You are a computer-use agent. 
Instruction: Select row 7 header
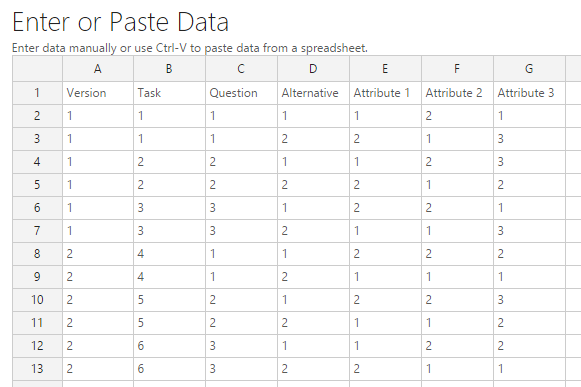click(x=37, y=231)
